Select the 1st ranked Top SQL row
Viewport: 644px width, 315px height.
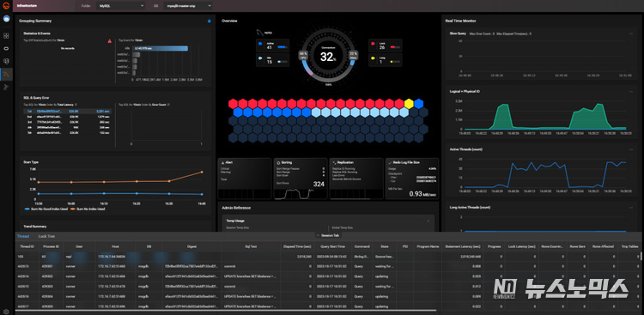click(x=68, y=111)
